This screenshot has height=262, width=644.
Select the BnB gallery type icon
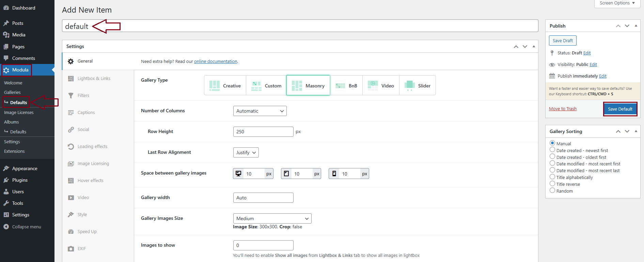[340, 86]
